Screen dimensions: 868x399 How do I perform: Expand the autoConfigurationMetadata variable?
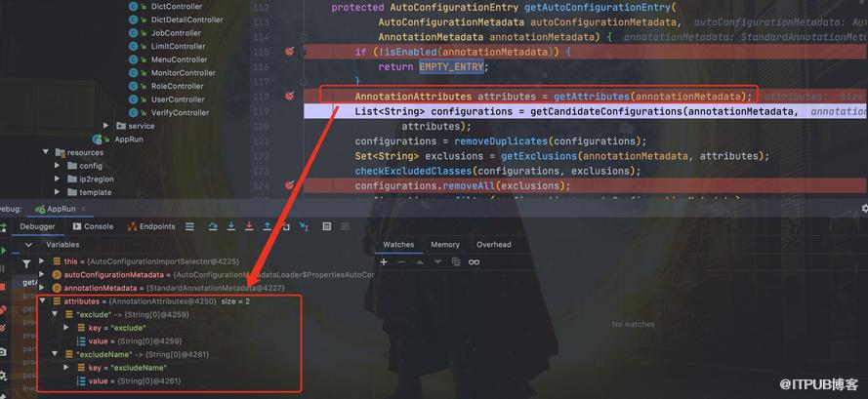coord(42,274)
